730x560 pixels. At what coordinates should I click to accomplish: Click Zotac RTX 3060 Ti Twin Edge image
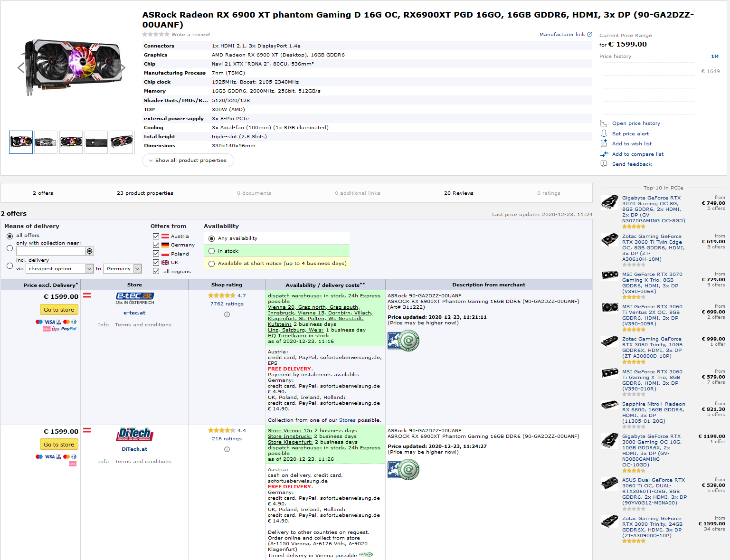[x=610, y=239]
